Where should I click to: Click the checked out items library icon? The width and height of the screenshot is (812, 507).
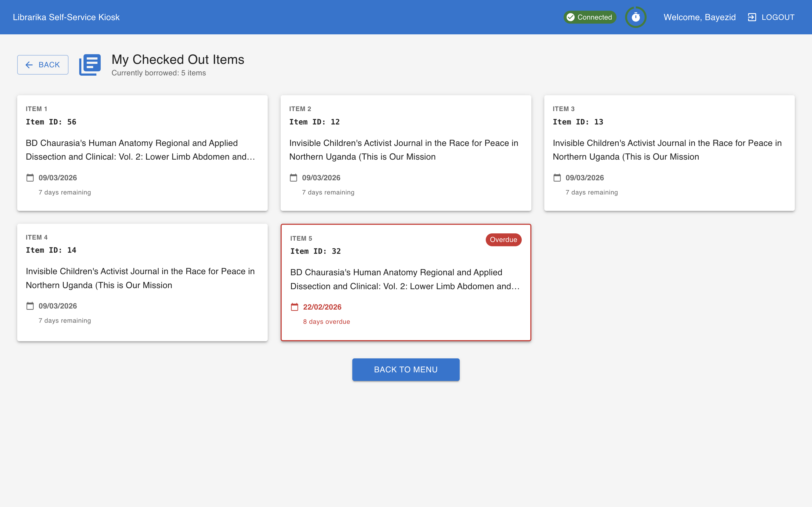click(x=90, y=65)
